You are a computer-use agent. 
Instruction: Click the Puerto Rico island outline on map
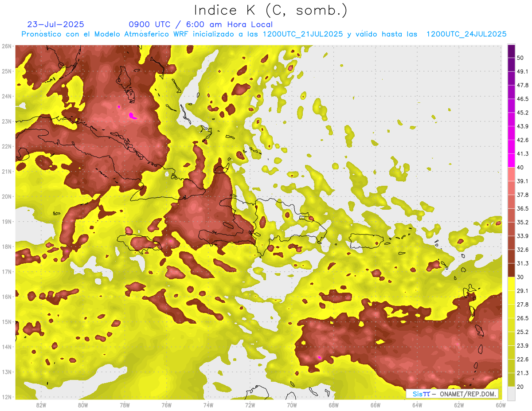[366, 241]
